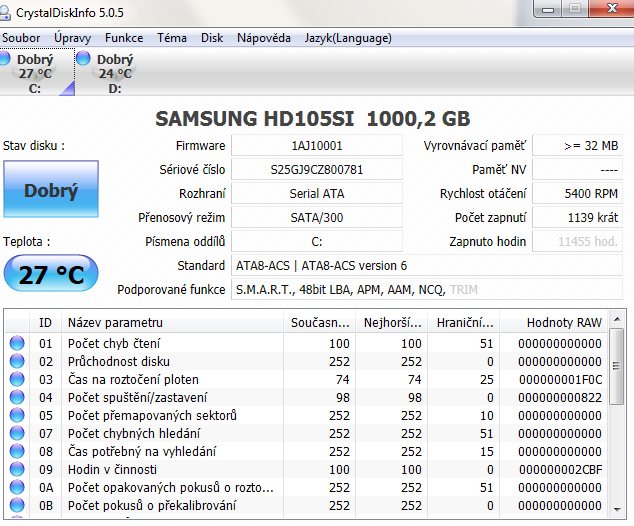
Task: Click status icon for Počet pokusů o překalibrování
Action: 17,505
